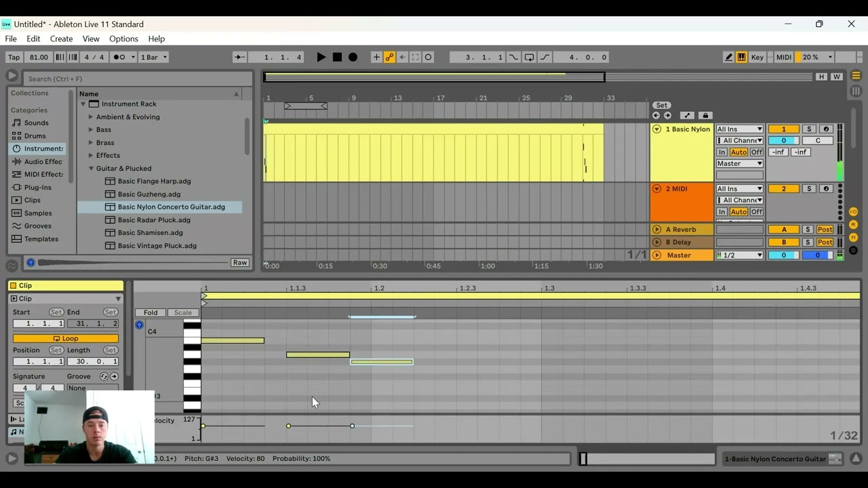
Task: Collapse the Instrument Rack folder
Action: [x=83, y=104]
